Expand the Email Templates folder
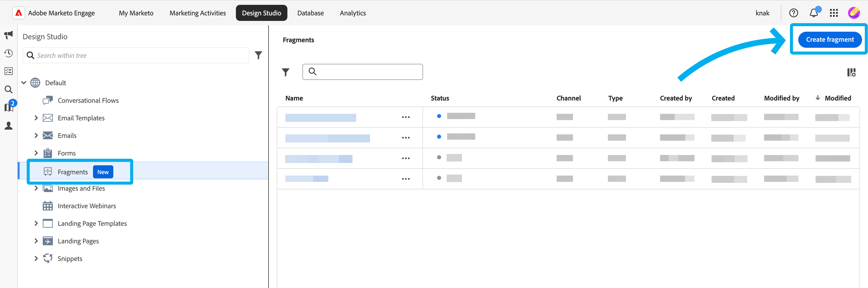The image size is (868, 288). click(x=36, y=118)
